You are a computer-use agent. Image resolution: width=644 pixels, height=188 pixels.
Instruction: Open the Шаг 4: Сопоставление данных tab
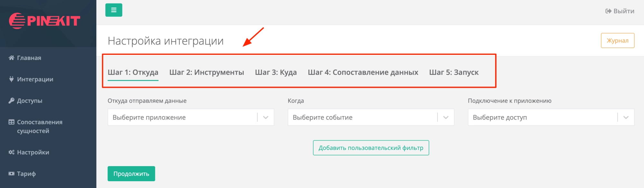click(x=363, y=72)
